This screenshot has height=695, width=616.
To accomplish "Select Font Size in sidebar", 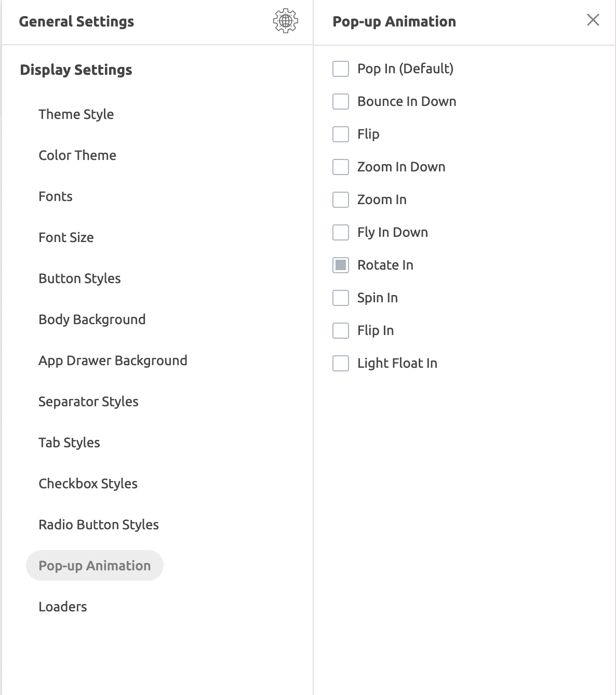I will [x=66, y=237].
